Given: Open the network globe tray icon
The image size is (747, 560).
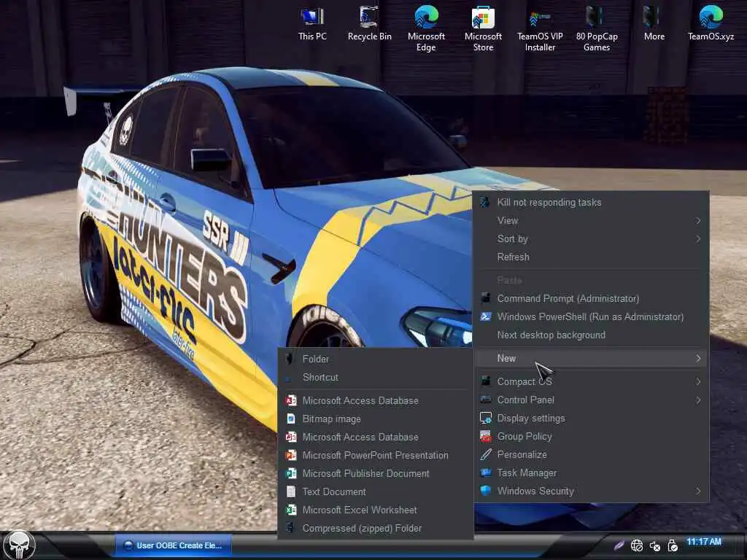Looking at the screenshot, I should point(636,545).
